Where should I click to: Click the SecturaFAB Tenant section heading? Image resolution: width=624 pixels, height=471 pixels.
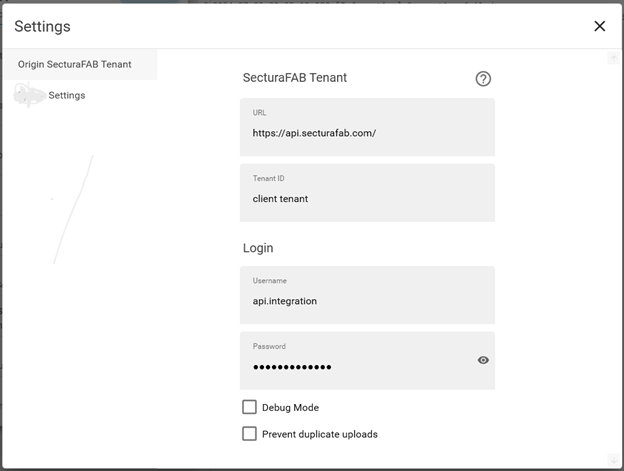[x=295, y=77]
